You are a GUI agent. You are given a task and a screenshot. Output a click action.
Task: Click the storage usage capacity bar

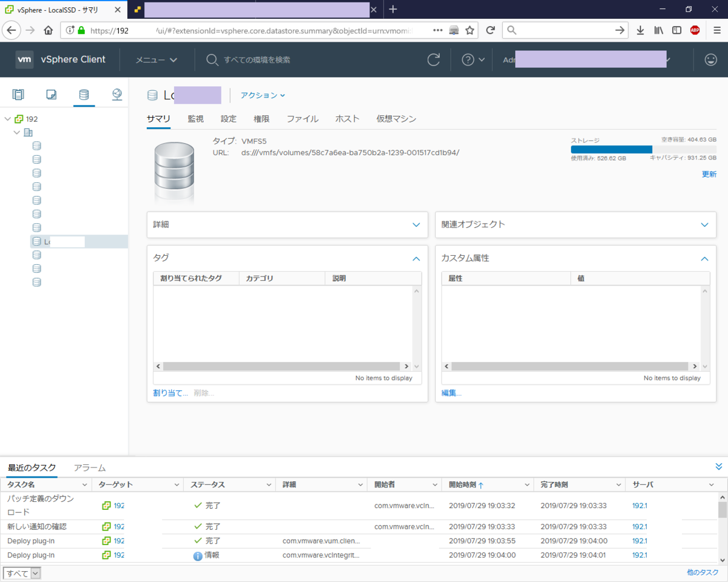point(644,149)
